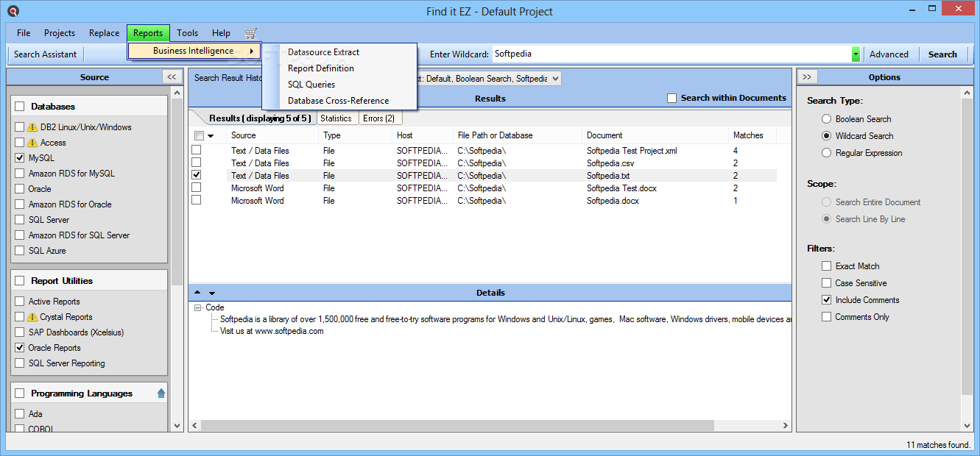Uncheck the Oracle Reports checkbox
Image resolution: width=980 pixels, height=456 pixels.
(20, 348)
